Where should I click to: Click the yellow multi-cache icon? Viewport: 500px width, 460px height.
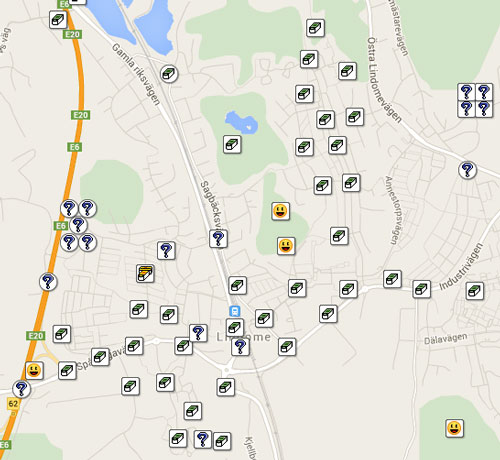[145, 274]
